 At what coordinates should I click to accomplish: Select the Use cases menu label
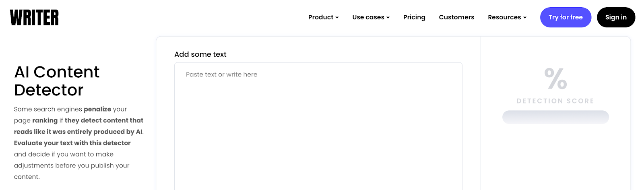click(x=368, y=17)
